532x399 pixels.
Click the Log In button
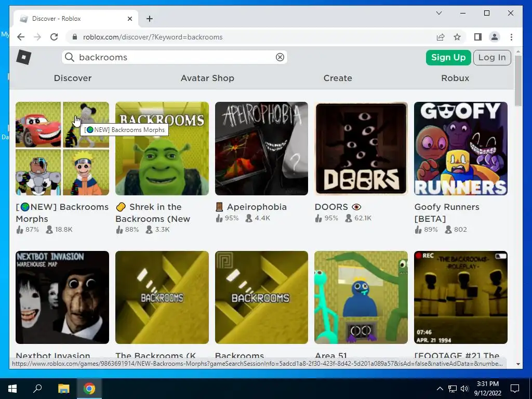tap(492, 57)
